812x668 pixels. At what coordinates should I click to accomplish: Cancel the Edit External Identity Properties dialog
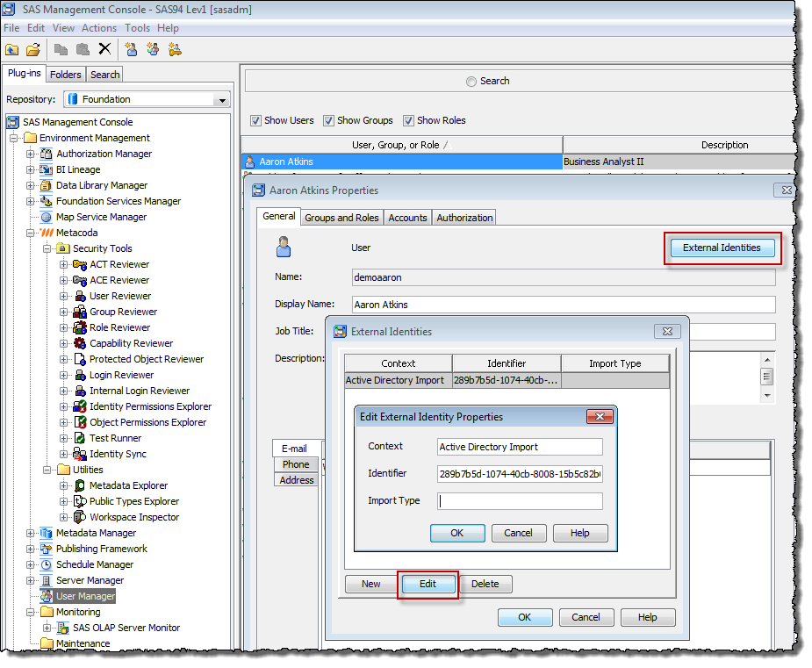[x=519, y=533]
